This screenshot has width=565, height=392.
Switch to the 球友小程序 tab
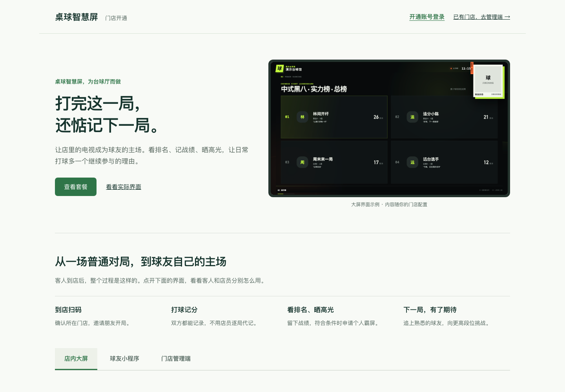(124, 359)
